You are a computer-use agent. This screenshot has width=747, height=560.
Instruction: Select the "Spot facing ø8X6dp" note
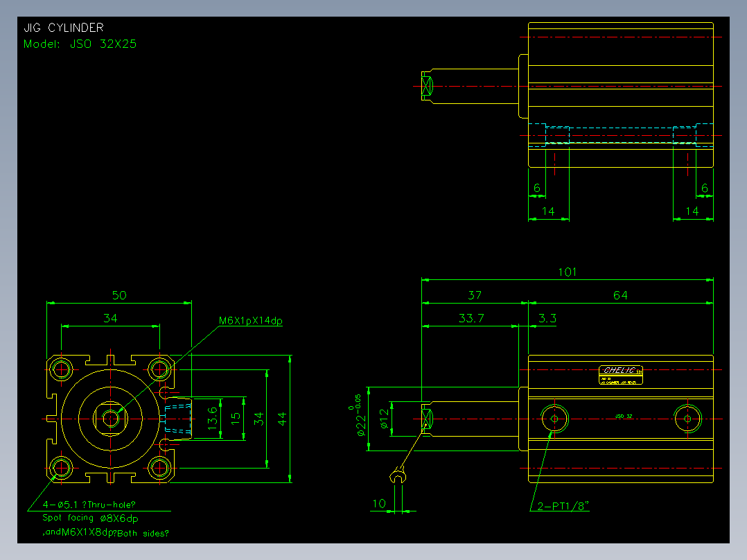pos(90,518)
